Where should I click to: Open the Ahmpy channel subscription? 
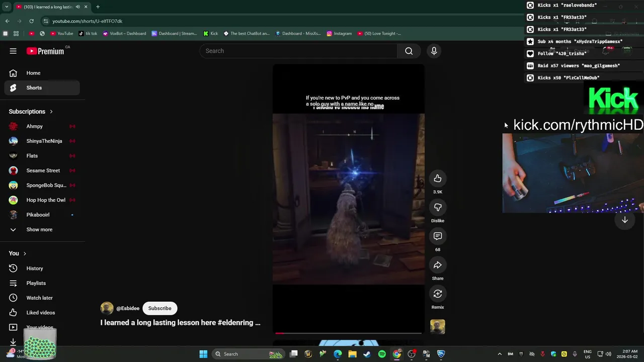pos(42,126)
